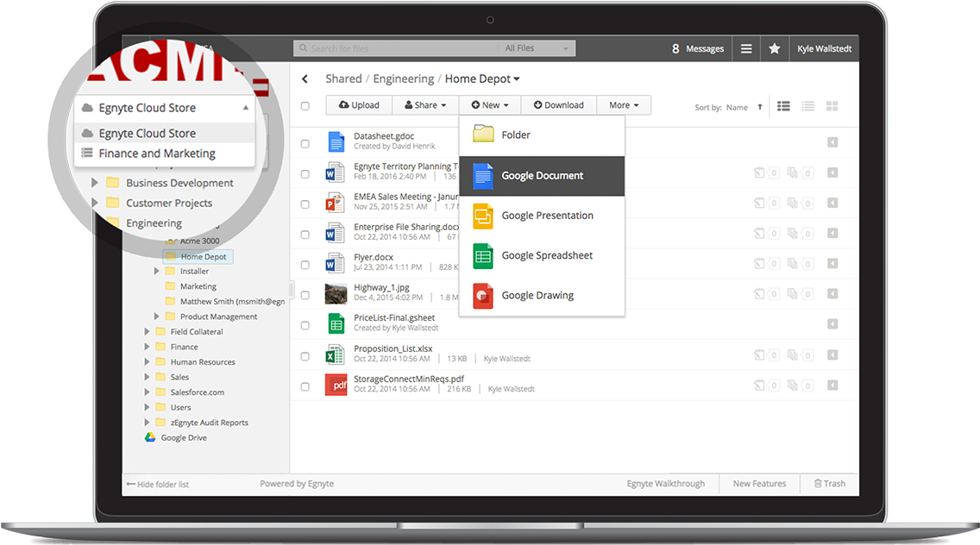Click the PriceList-Final.gsheet file icon
Viewport: 980px width, 545px height.
(x=336, y=323)
